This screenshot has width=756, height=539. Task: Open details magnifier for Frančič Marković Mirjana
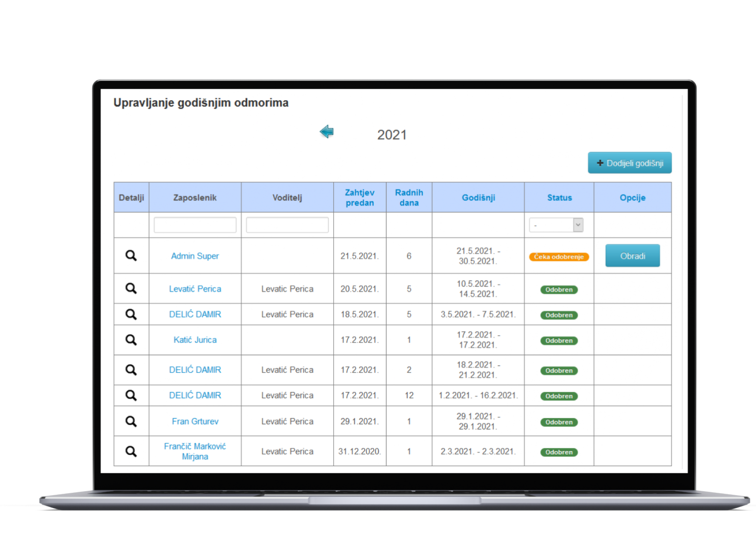131,451
